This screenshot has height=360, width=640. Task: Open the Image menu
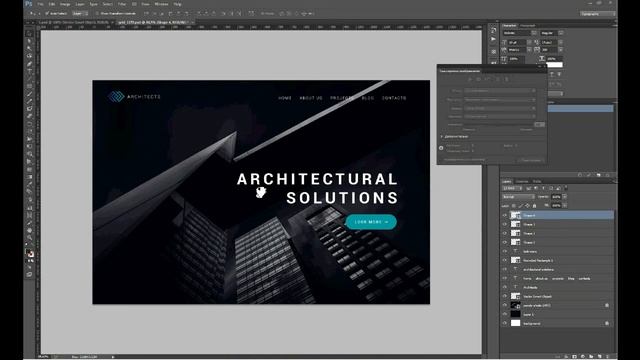(65, 4)
